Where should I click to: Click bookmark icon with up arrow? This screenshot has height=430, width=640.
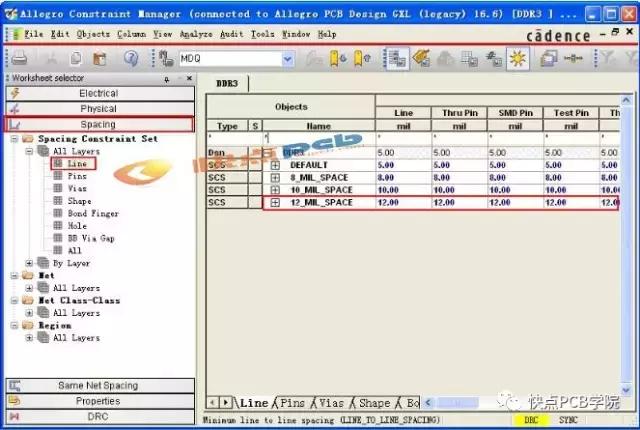coord(362,58)
